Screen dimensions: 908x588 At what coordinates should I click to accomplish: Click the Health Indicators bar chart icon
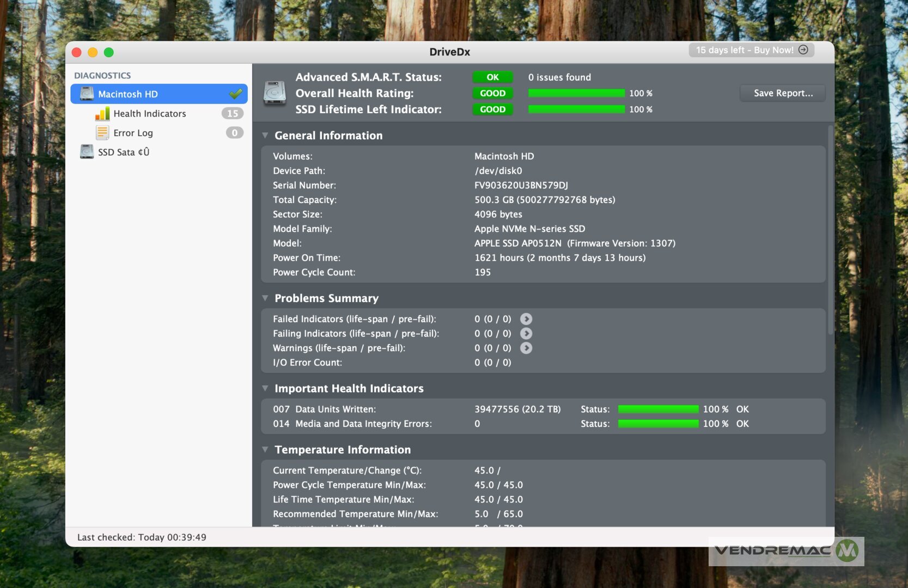(x=102, y=113)
